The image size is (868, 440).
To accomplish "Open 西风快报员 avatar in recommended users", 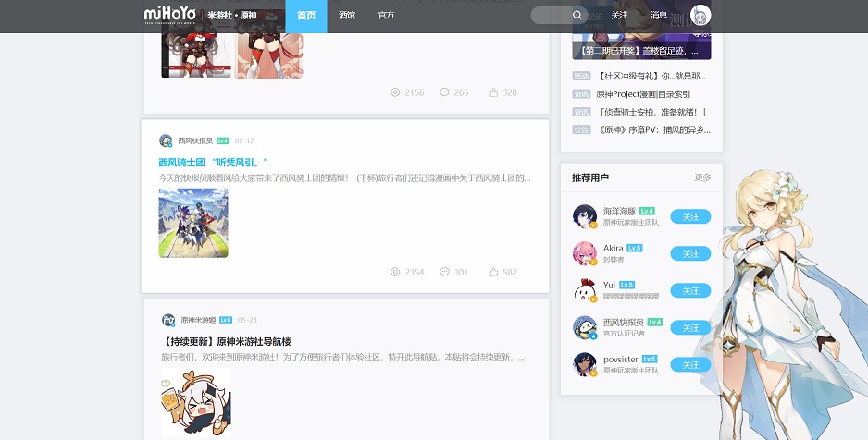I will pos(585,327).
